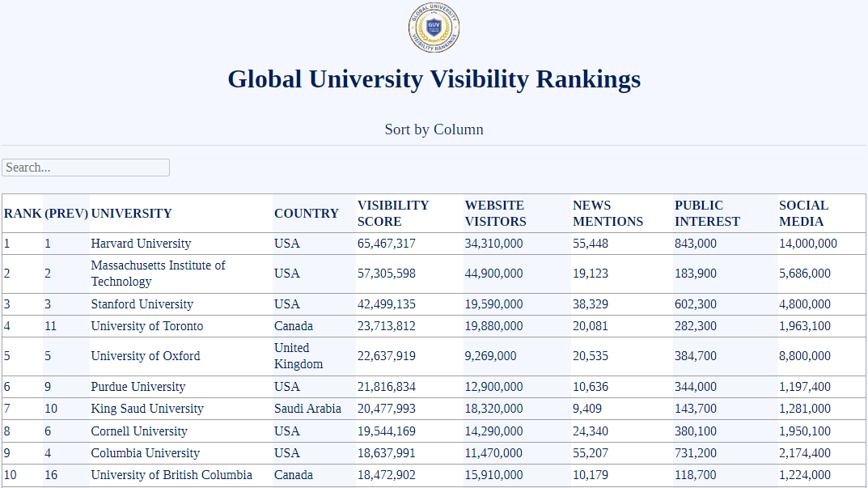Sort by PUBLIC INTEREST header
Screen dimensions: 868x488
(707, 214)
